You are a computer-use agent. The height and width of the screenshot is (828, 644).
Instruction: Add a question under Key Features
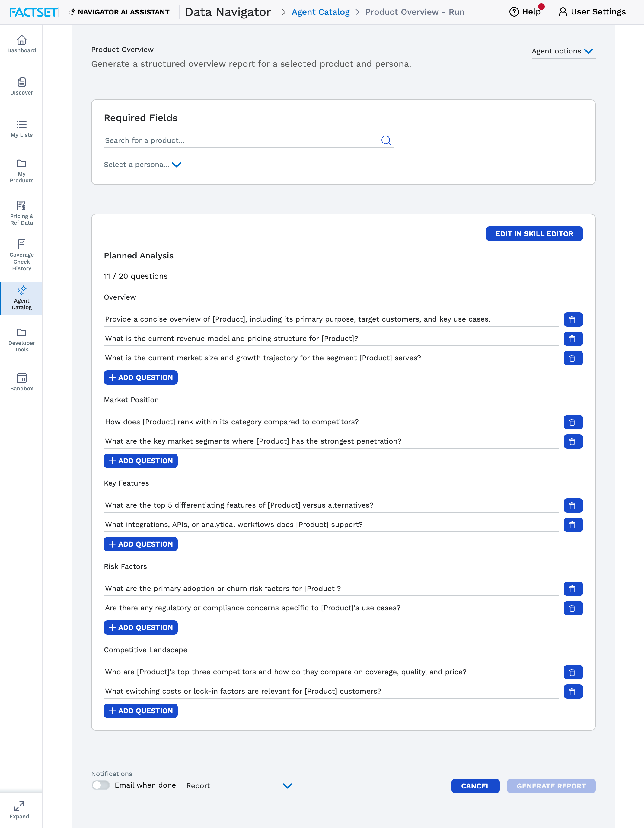click(141, 544)
